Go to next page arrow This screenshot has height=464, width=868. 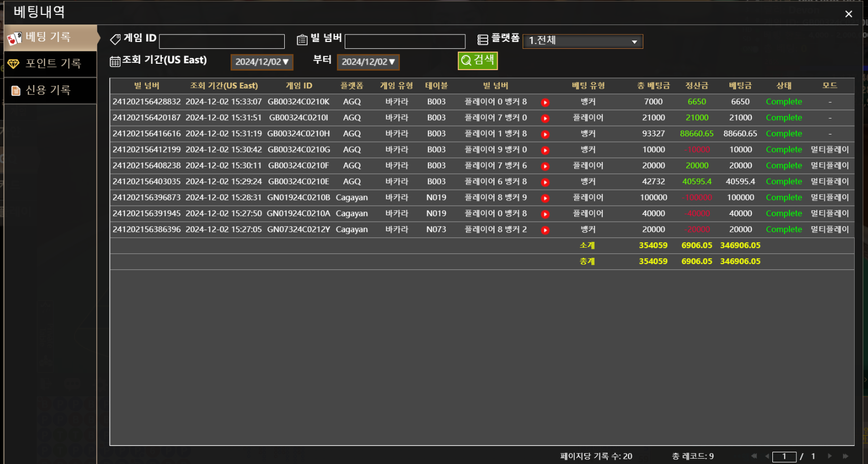click(x=830, y=456)
